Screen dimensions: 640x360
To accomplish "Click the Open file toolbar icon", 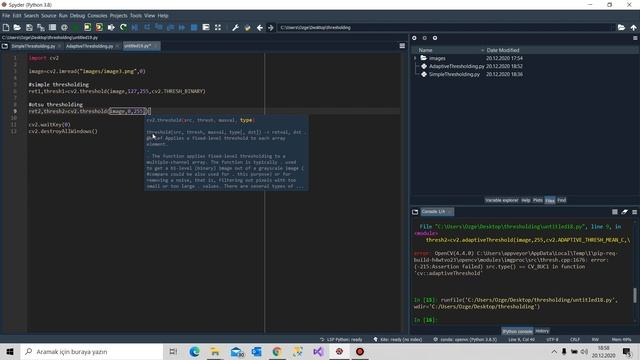I will pyautogui.click(x=17, y=27).
